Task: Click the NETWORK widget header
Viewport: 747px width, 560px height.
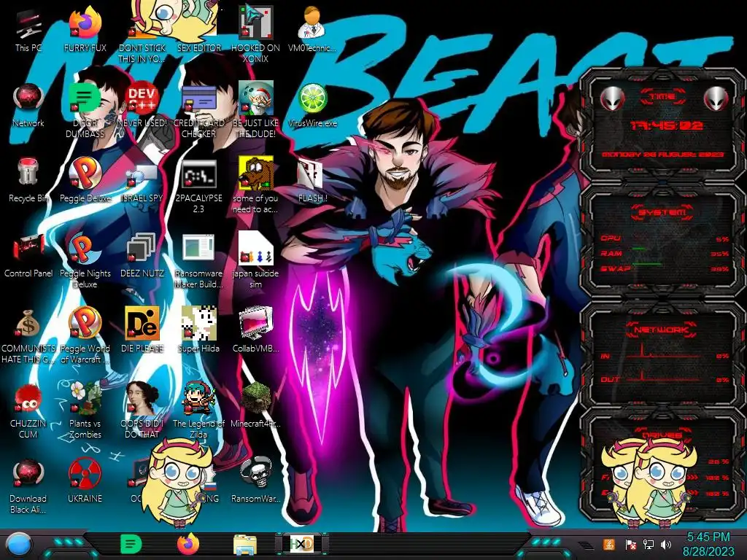Action: coord(662,329)
